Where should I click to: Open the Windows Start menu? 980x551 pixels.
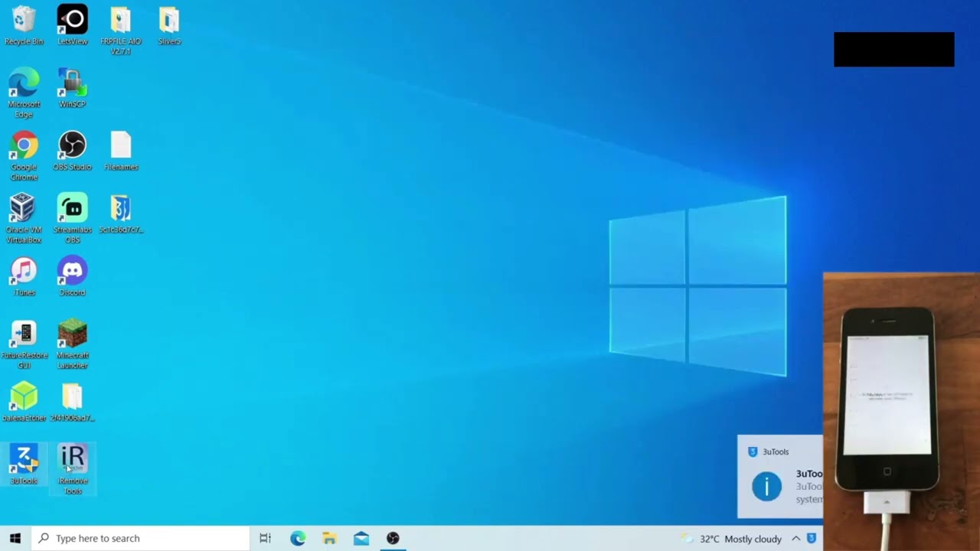pos(15,538)
